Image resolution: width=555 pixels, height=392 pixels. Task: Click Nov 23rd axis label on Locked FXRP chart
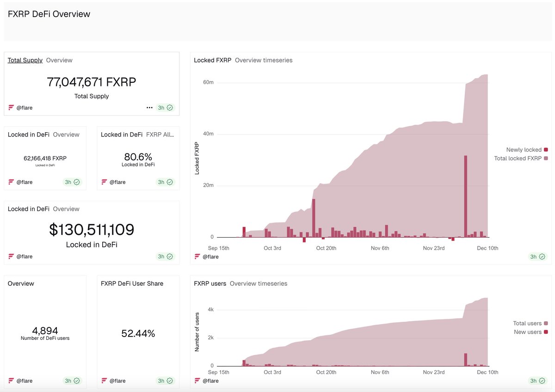(x=434, y=248)
